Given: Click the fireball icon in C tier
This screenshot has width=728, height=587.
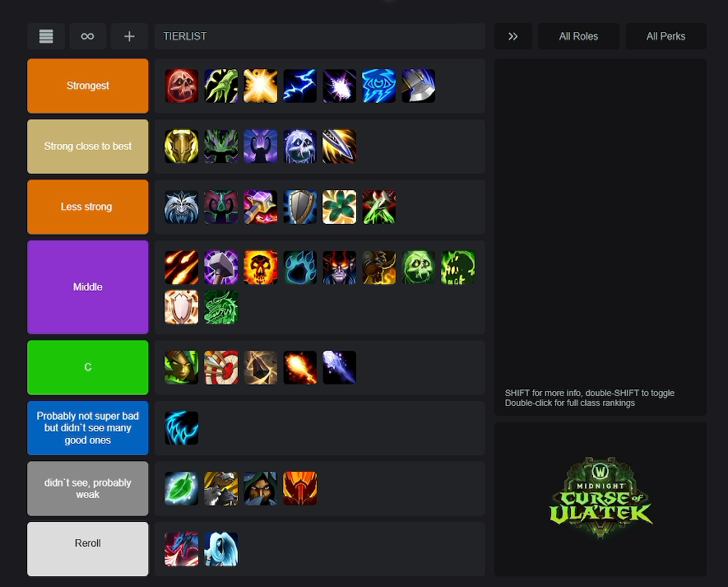Looking at the screenshot, I should click(300, 368).
